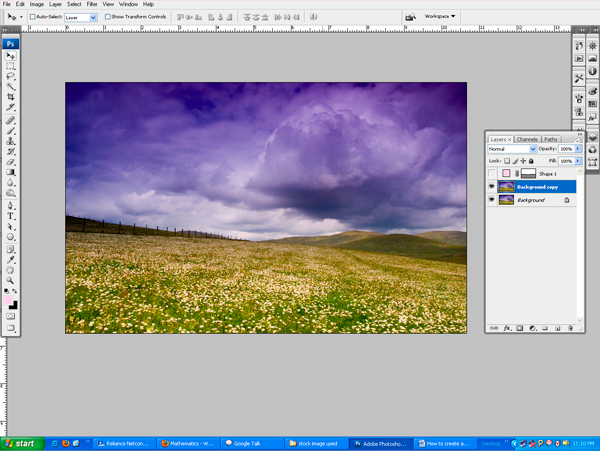Click the Shape 1 layer pink color thumbnail

click(506, 173)
